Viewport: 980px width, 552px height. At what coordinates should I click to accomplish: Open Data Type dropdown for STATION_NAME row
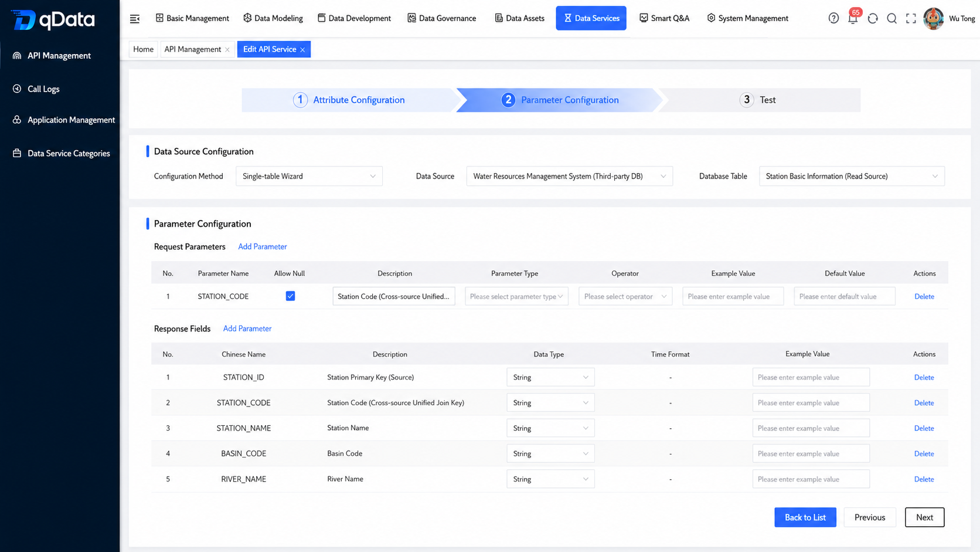pos(550,428)
